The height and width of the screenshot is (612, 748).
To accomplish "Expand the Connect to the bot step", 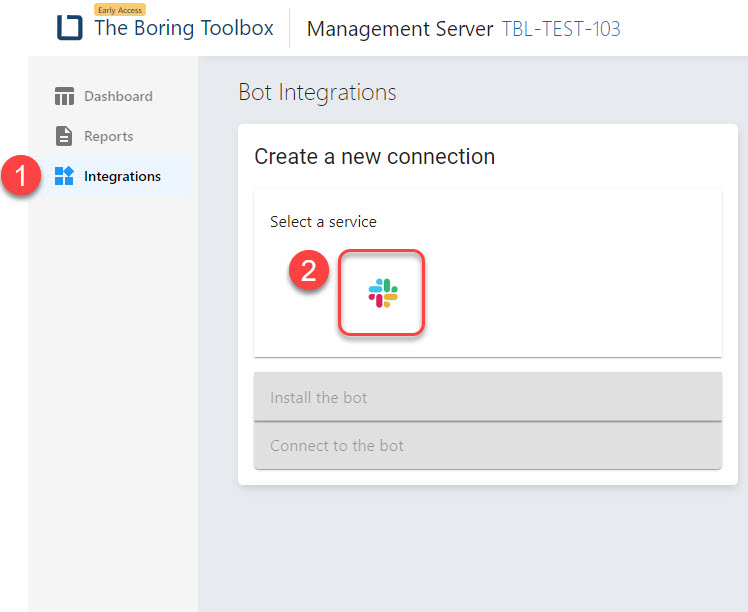I will coord(488,446).
